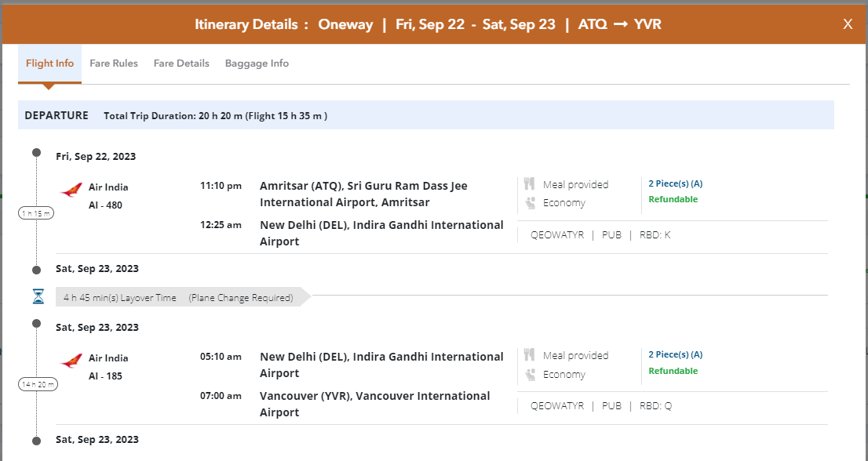Click meal icon on the Vancouver flight
The height and width of the screenshot is (461, 868).
click(x=530, y=355)
